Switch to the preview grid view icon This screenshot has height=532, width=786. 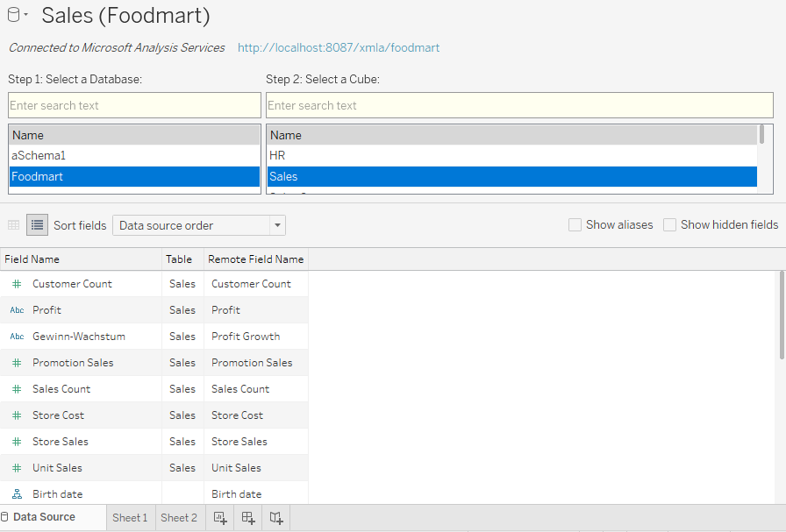13,225
